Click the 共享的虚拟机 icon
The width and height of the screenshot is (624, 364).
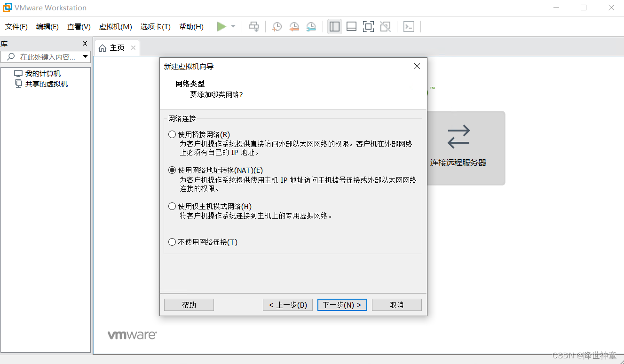[18, 84]
